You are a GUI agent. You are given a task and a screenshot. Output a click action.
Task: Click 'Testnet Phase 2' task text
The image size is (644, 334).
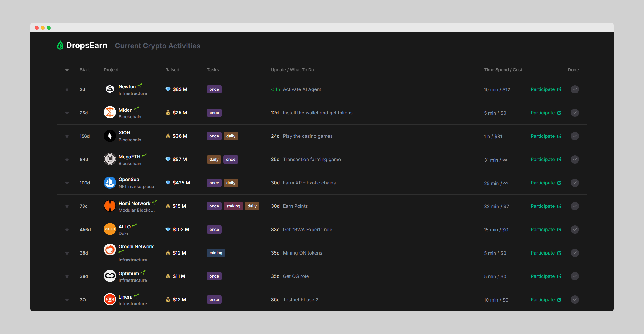(x=300, y=300)
